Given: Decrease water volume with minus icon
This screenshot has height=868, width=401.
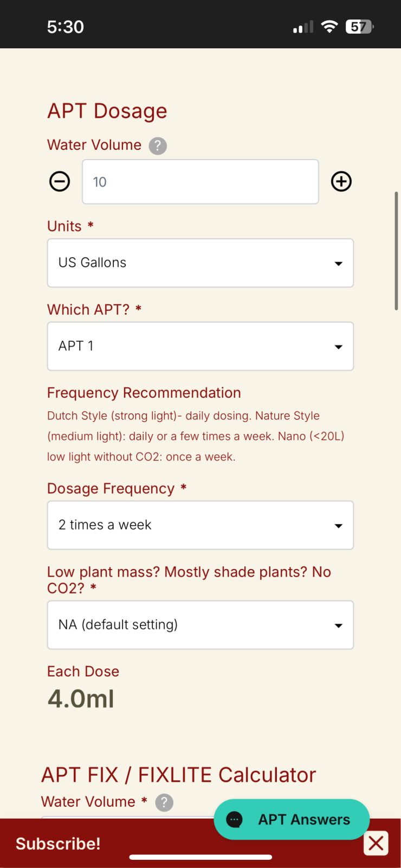Looking at the screenshot, I should click(x=60, y=181).
